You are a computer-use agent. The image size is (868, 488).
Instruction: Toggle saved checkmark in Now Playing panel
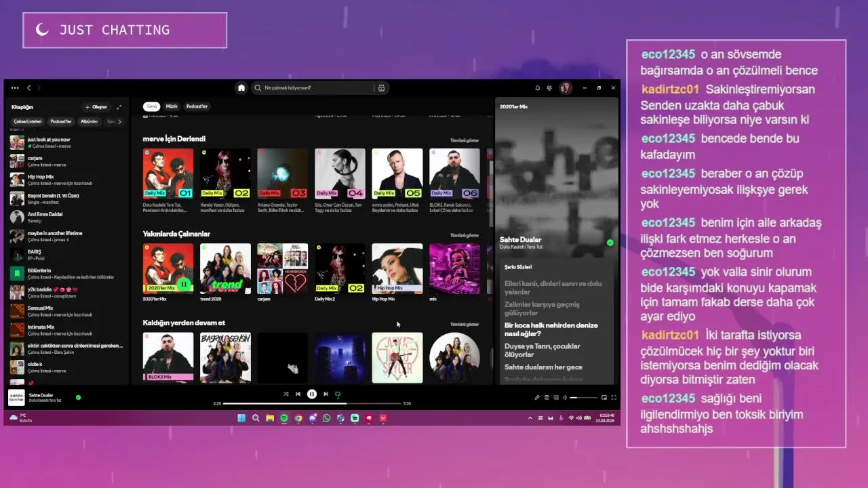pyautogui.click(x=610, y=243)
